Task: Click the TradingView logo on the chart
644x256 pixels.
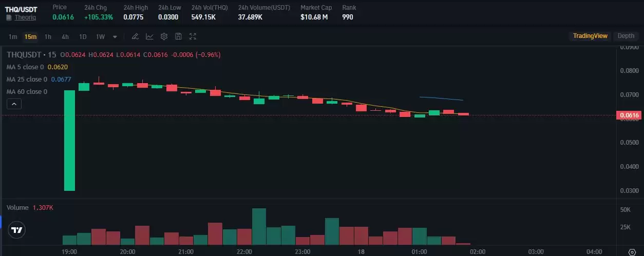Action: pyautogui.click(x=17, y=230)
